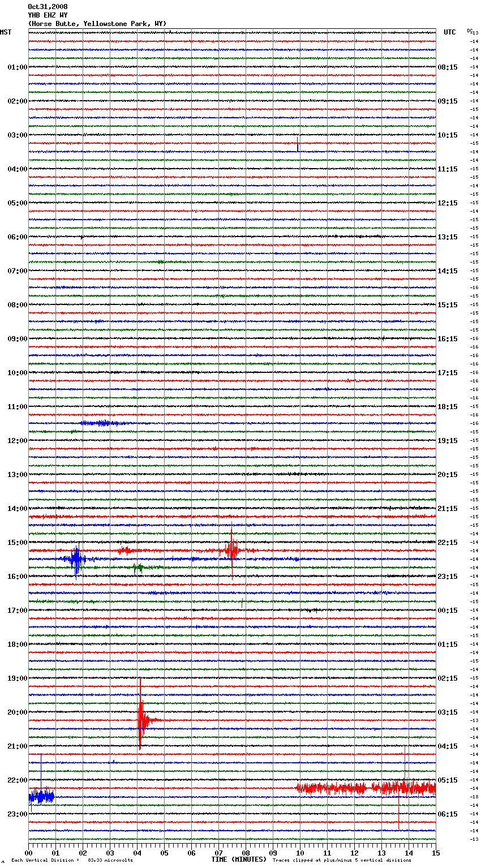Click the UTC hour label '19:15'
This screenshot has width=481, height=868.
click(448, 441)
